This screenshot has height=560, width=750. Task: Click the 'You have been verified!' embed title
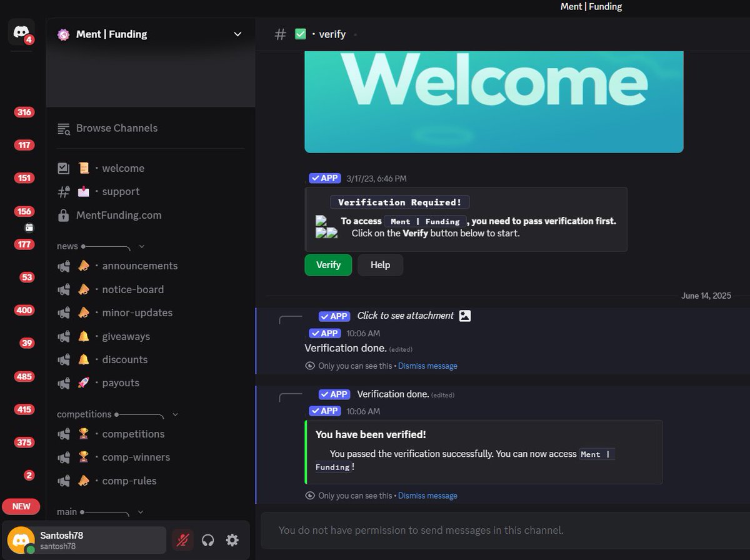point(371,434)
